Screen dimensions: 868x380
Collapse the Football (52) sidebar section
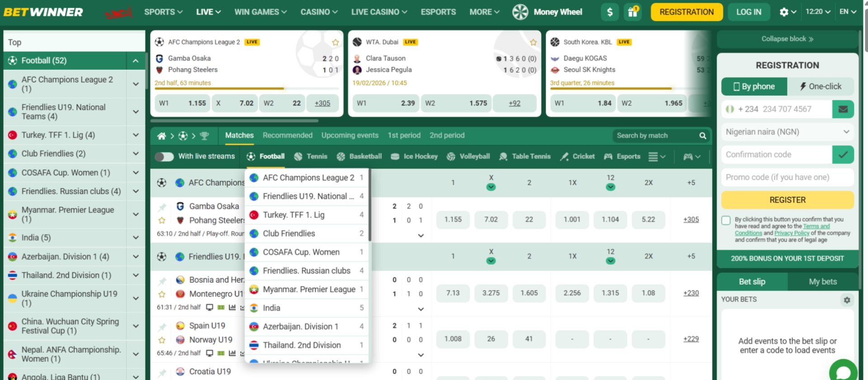[x=136, y=61]
